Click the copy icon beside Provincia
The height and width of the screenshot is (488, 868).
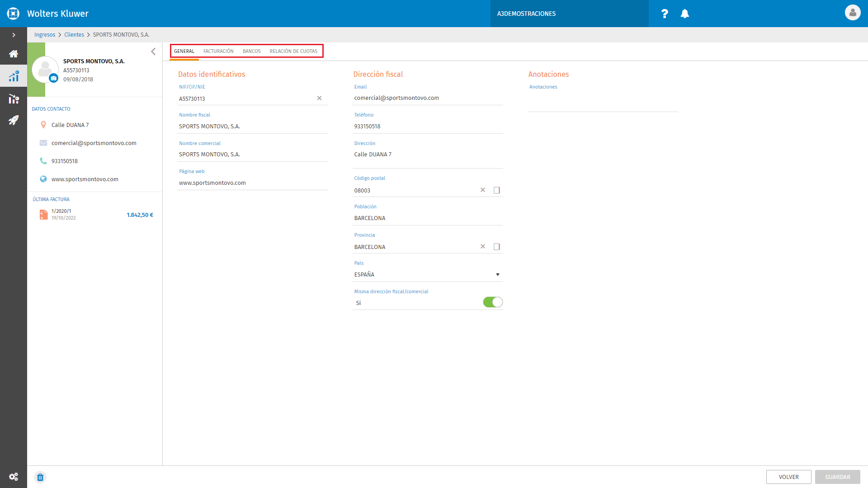point(497,247)
